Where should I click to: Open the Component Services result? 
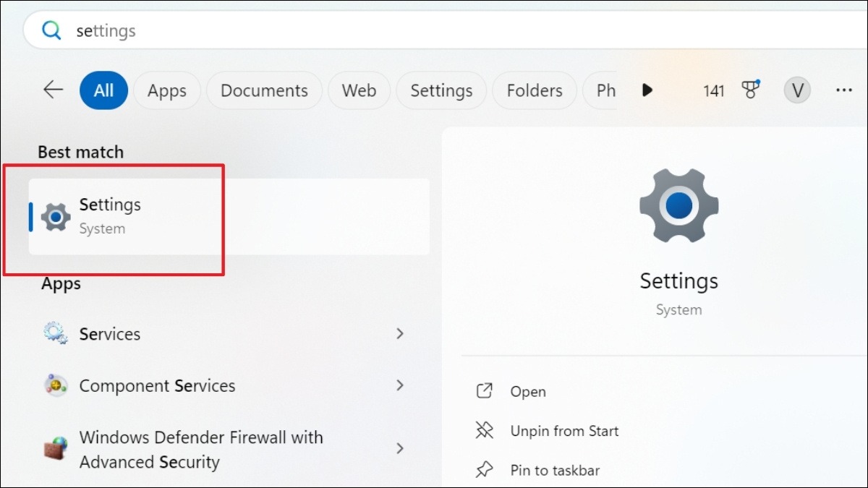point(229,385)
